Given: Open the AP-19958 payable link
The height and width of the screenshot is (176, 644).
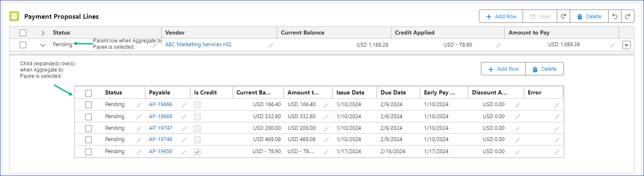Looking at the screenshot, I should [161, 151].
